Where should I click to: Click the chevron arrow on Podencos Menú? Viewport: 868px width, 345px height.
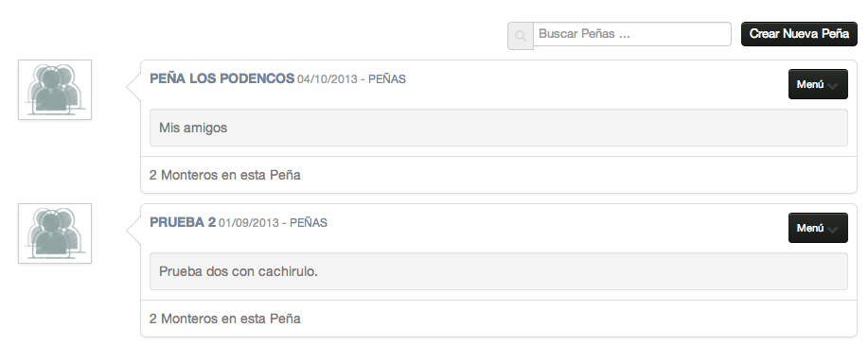[832, 86]
